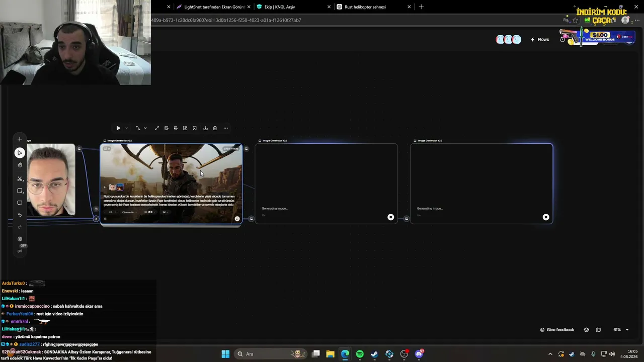644x362 pixels.
Task: Expand the run options arrow beside play
Action: pyautogui.click(x=126, y=128)
